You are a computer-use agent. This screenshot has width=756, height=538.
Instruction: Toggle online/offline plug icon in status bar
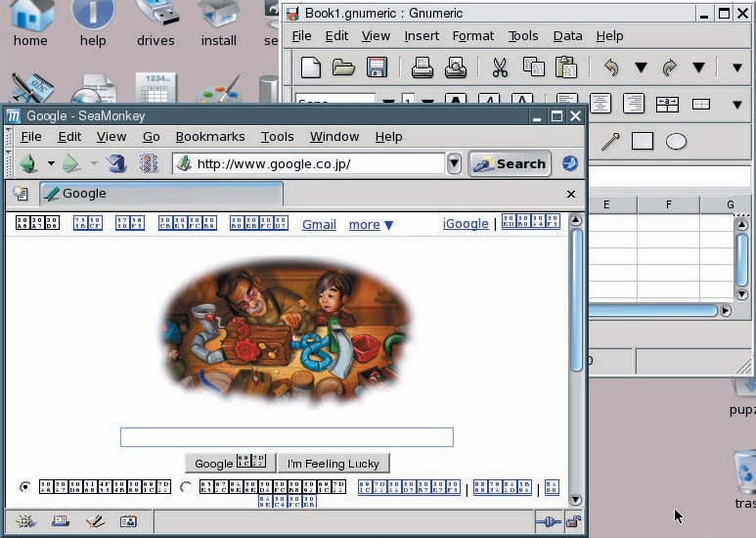(x=549, y=521)
